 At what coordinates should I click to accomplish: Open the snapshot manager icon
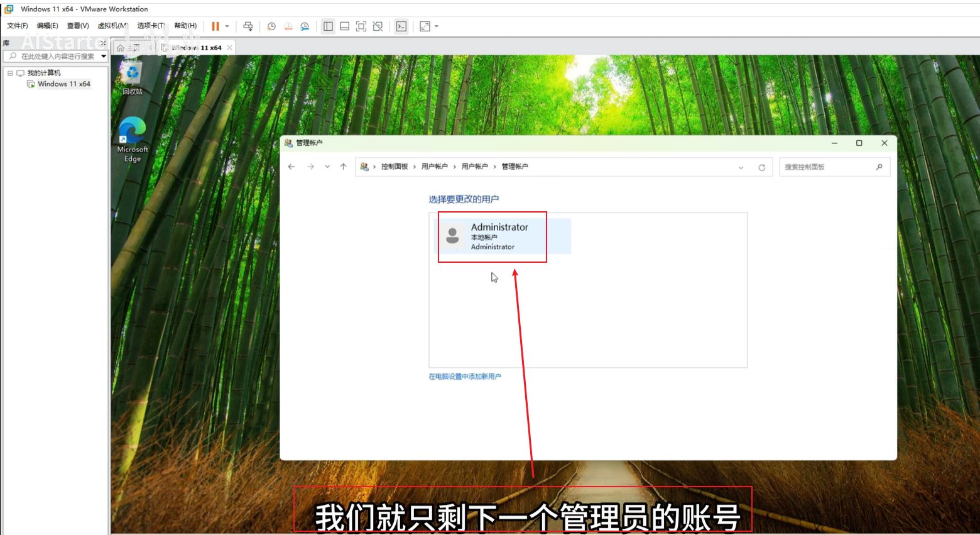[x=305, y=26]
